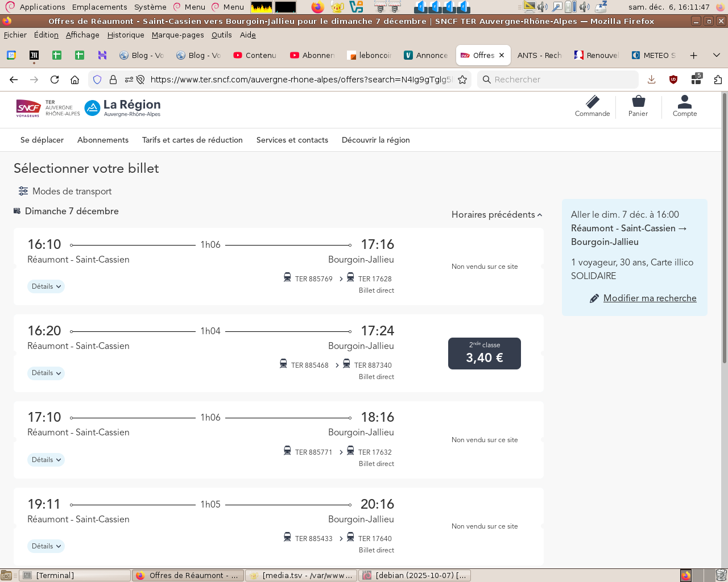Bookmark this page with the star icon
This screenshot has height=582, width=728.
[x=462, y=80]
